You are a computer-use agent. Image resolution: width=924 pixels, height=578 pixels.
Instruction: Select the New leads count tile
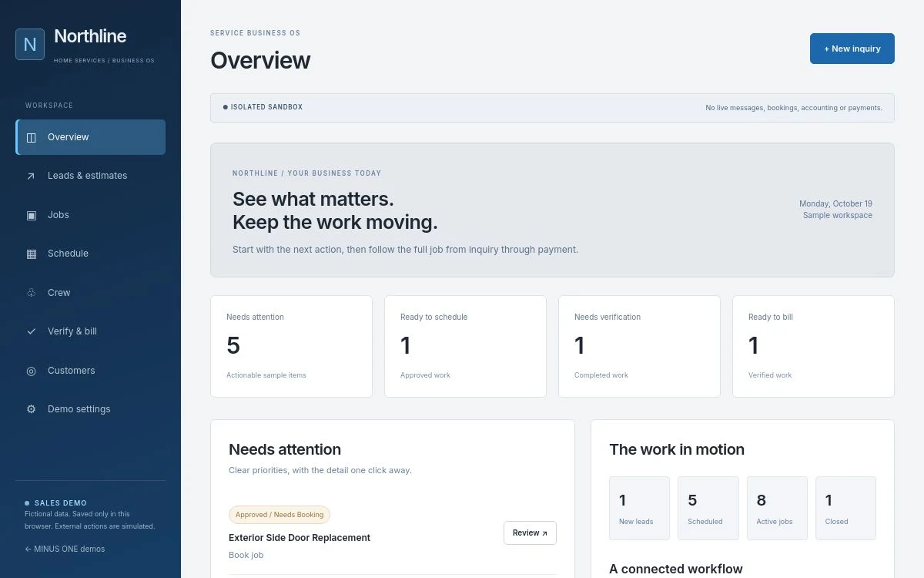(x=639, y=508)
